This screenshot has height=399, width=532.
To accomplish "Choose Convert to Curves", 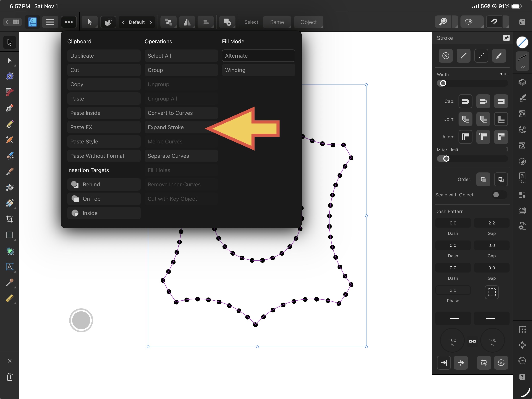I will [x=181, y=113].
